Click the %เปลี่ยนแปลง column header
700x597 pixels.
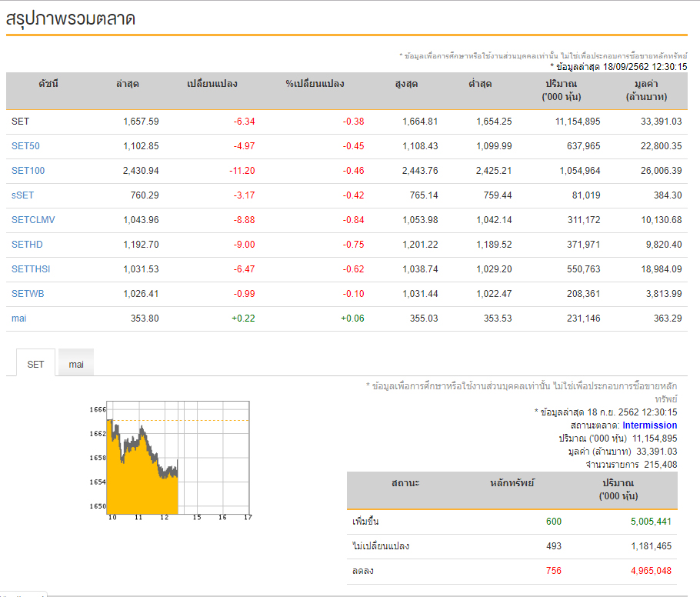tap(315, 84)
